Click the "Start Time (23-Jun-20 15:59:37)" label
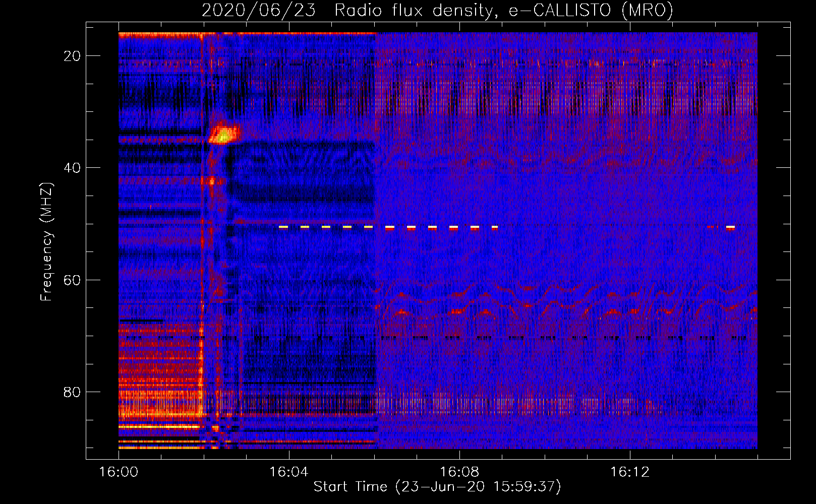816x504 pixels. click(437, 487)
